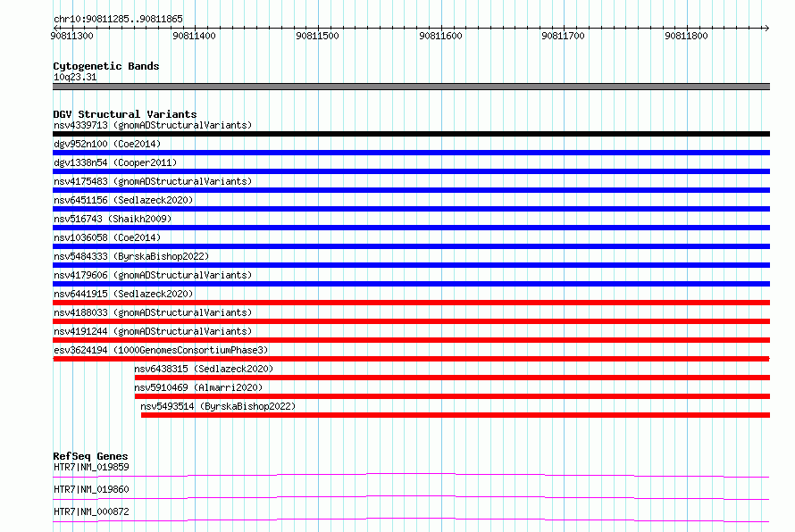Click the blue nsv5484333 variant bar

point(411,265)
